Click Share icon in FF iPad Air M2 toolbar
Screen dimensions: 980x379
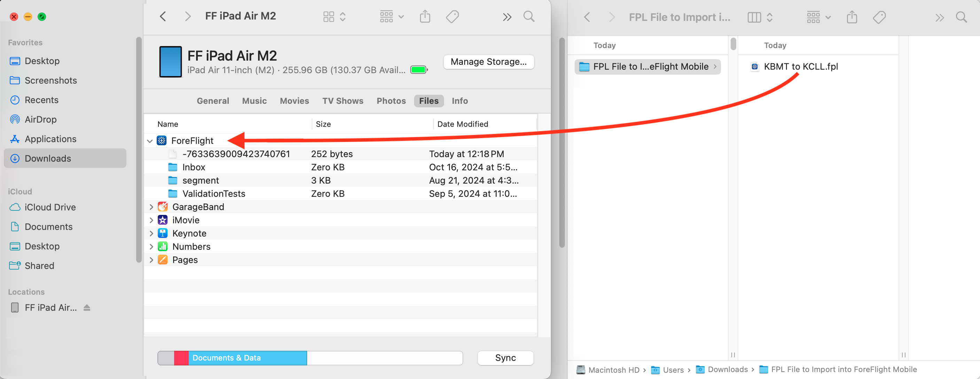coord(425,16)
